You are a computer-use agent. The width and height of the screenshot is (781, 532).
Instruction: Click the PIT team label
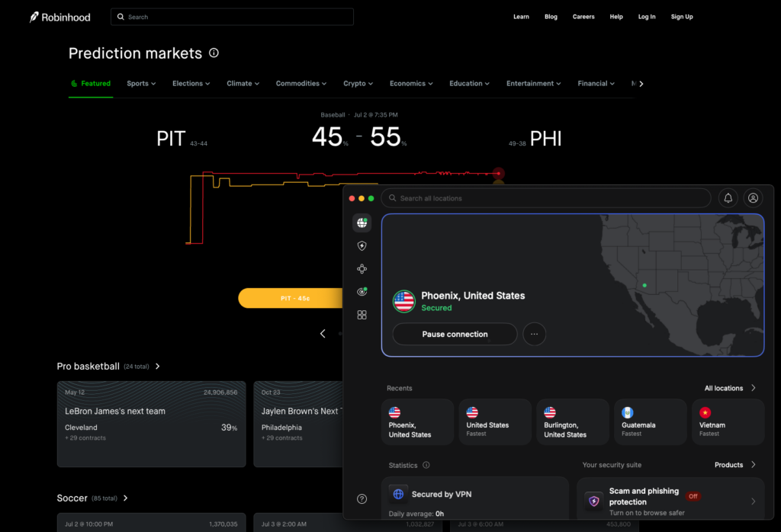pos(171,139)
